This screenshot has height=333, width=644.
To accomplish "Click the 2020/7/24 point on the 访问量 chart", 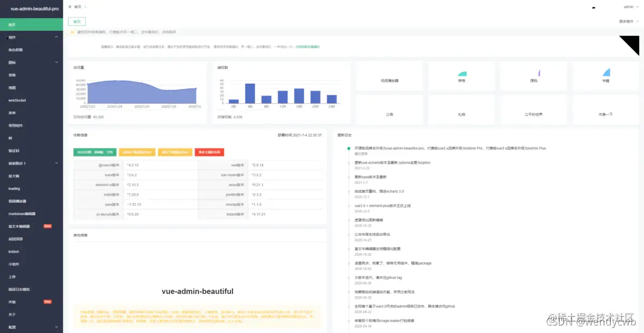I will (114, 80).
